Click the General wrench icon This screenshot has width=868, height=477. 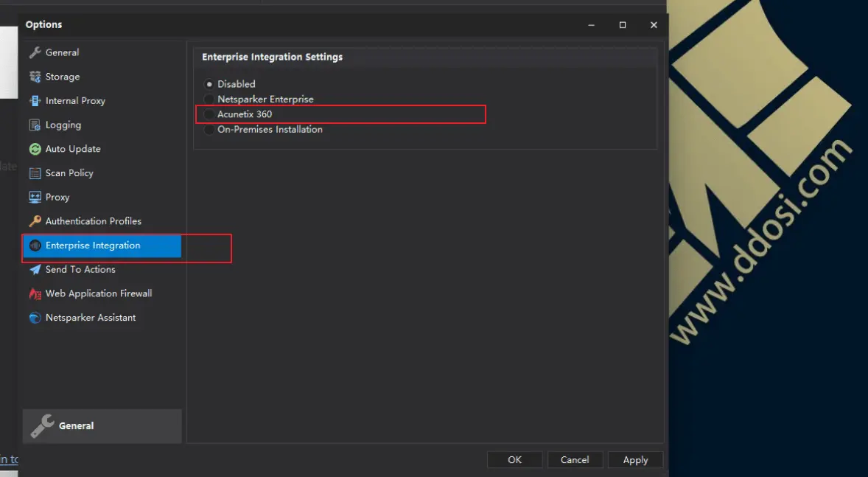coord(35,52)
